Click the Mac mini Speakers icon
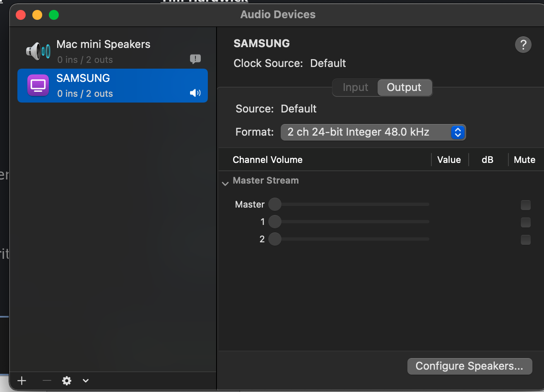 38,52
